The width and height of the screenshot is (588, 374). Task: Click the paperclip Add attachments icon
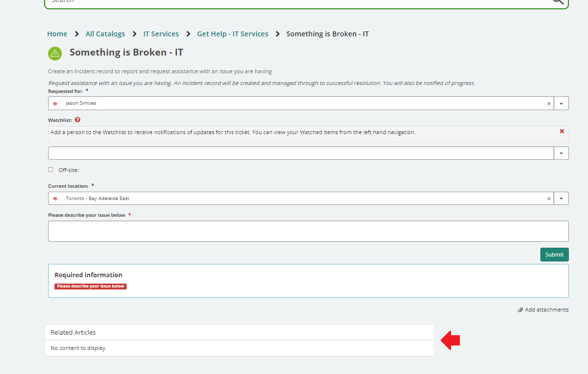(x=521, y=310)
